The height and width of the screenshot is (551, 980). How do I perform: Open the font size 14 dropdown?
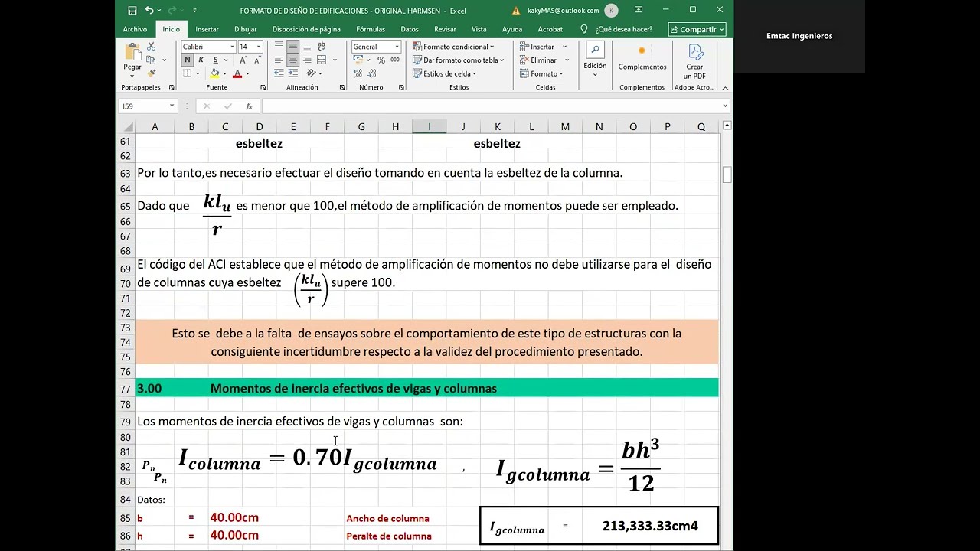(x=259, y=47)
